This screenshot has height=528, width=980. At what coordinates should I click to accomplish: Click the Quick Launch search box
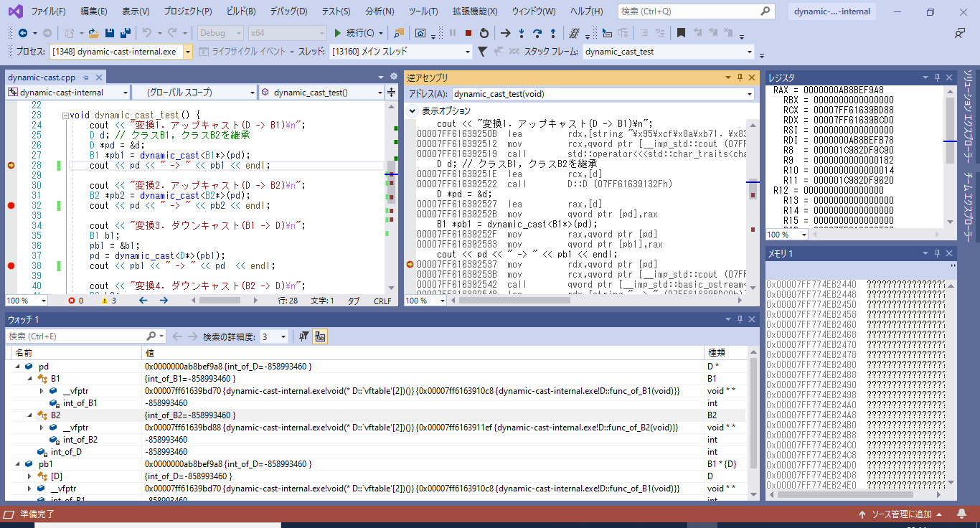(x=696, y=11)
